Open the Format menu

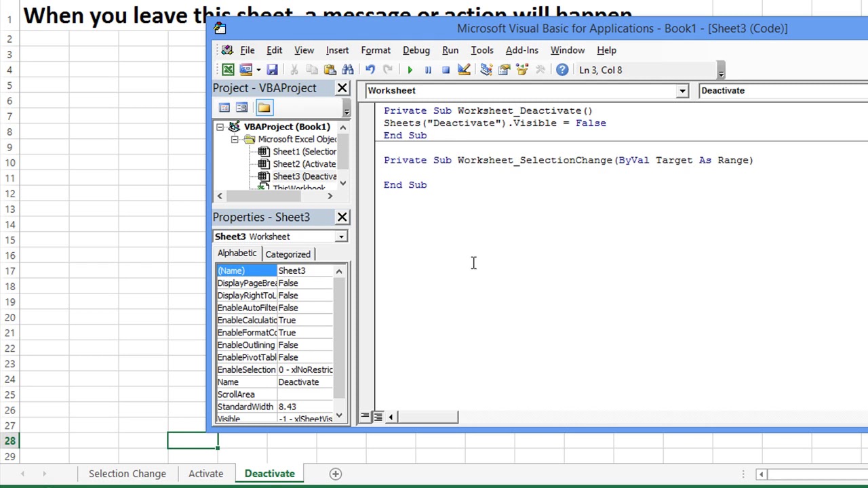coord(376,50)
